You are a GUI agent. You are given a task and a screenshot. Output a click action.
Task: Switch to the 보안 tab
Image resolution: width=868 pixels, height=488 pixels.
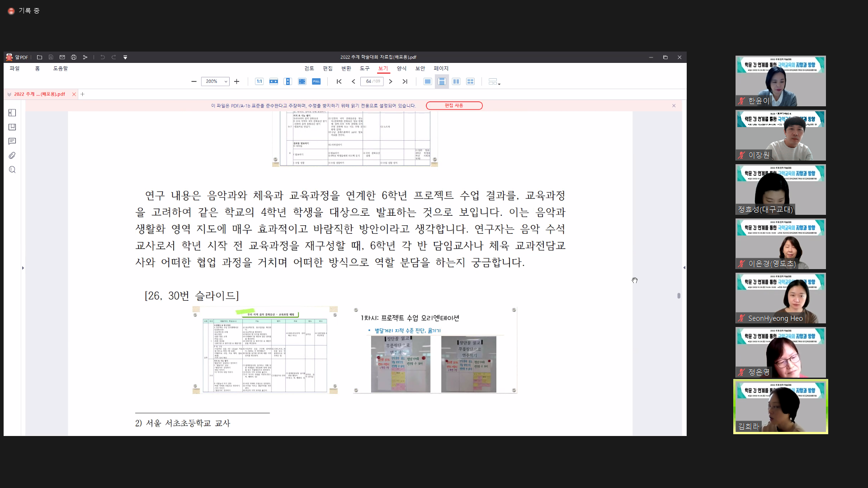click(420, 69)
